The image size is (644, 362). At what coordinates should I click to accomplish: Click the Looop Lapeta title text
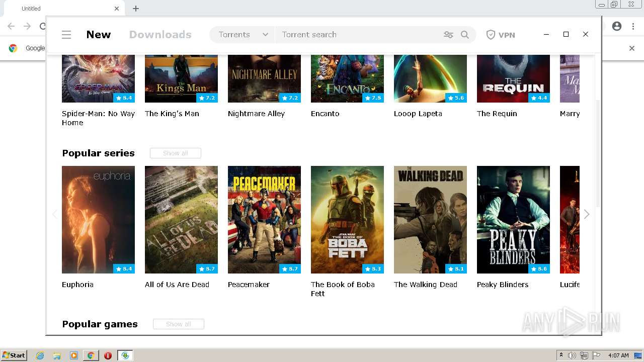click(x=418, y=114)
